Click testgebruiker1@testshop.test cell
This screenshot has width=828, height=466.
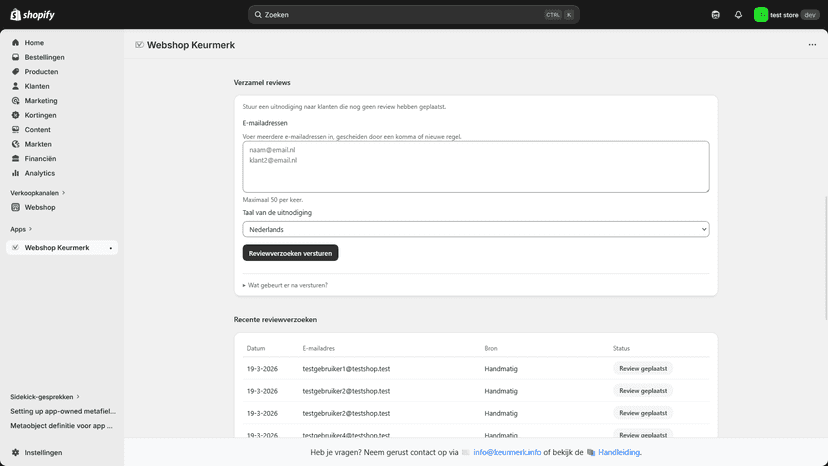point(346,369)
